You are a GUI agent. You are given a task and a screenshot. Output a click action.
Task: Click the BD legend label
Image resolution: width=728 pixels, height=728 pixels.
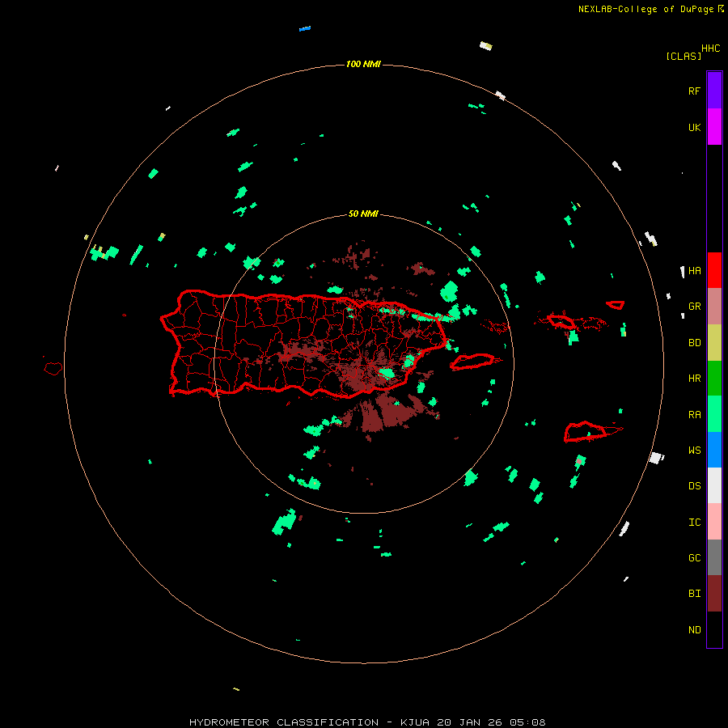point(694,343)
